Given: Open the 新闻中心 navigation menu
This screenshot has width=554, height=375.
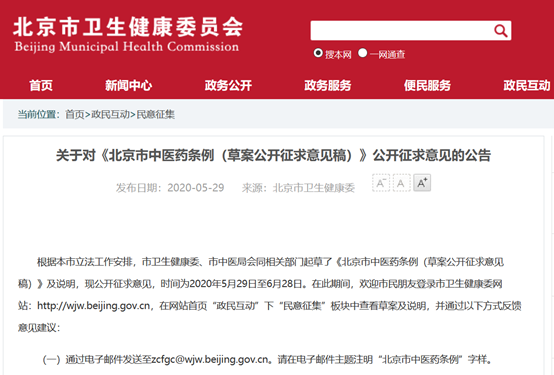Looking at the screenshot, I should pos(128,86).
